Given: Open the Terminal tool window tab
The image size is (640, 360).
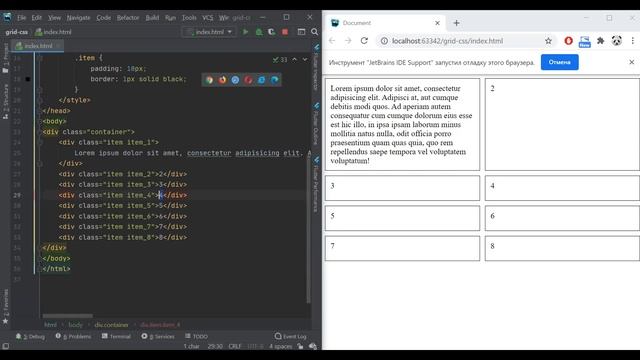Looking at the screenshot, I should pyautogui.click(x=116, y=336).
